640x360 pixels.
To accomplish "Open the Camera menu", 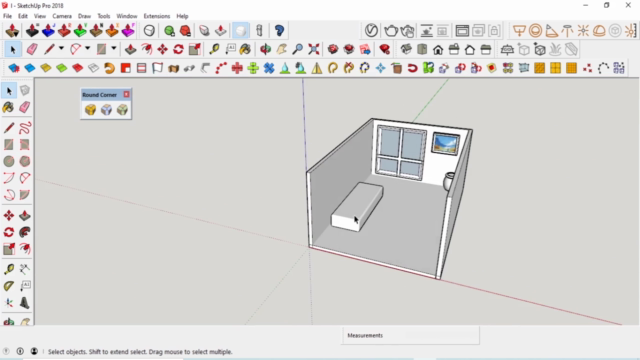I will click(62, 16).
